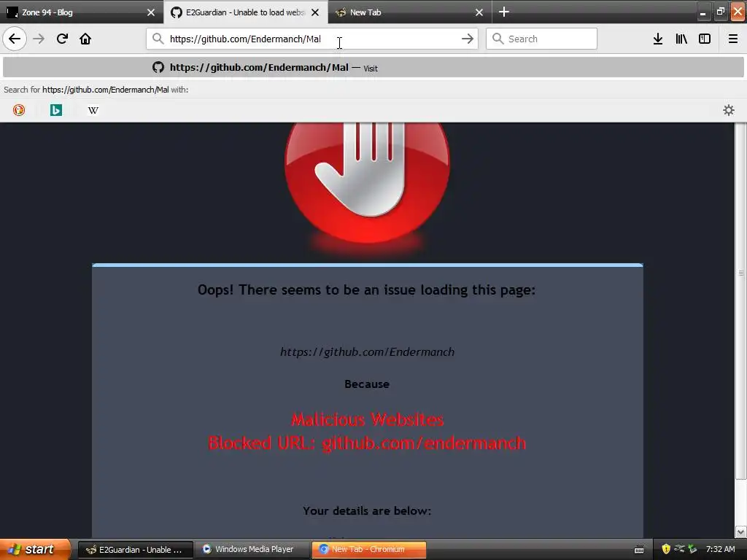Click the red stop hand image
Image resolution: width=747 pixels, height=560 pixels.
(x=368, y=182)
